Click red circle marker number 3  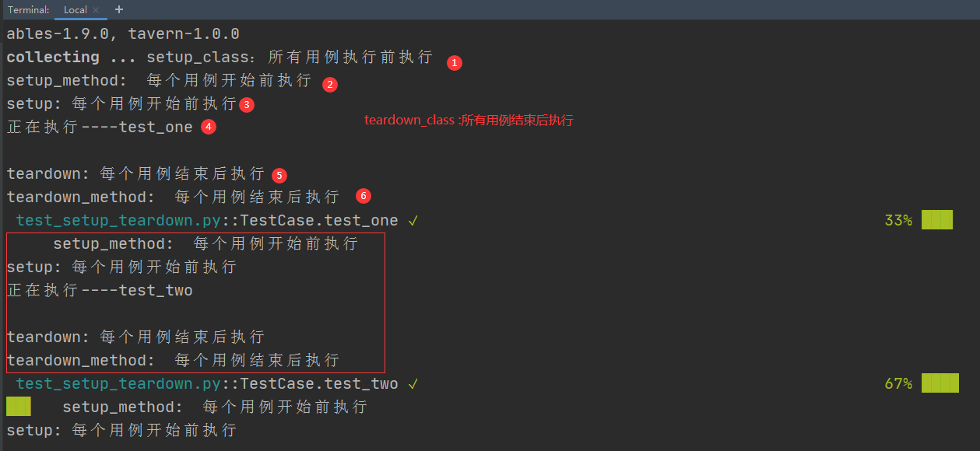point(247,104)
